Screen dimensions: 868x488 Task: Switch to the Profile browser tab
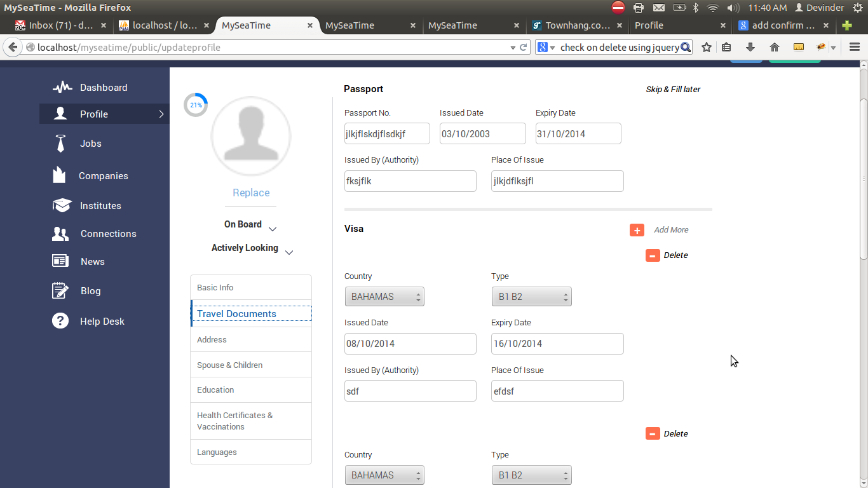(680, 25)
